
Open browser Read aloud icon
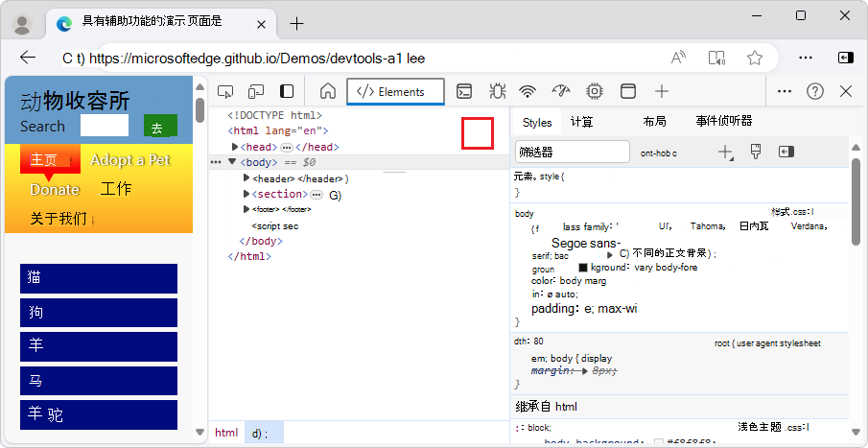point(679,58)
